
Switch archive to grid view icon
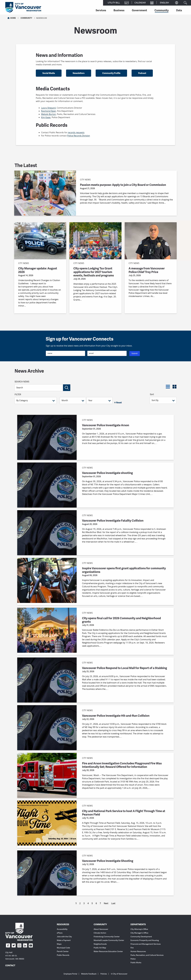point(175,386)
